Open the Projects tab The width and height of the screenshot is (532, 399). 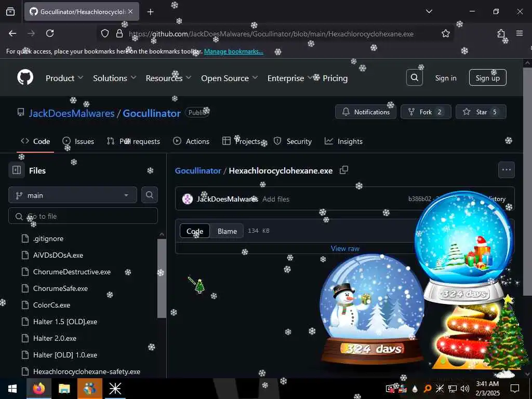(x=241, y=141)
